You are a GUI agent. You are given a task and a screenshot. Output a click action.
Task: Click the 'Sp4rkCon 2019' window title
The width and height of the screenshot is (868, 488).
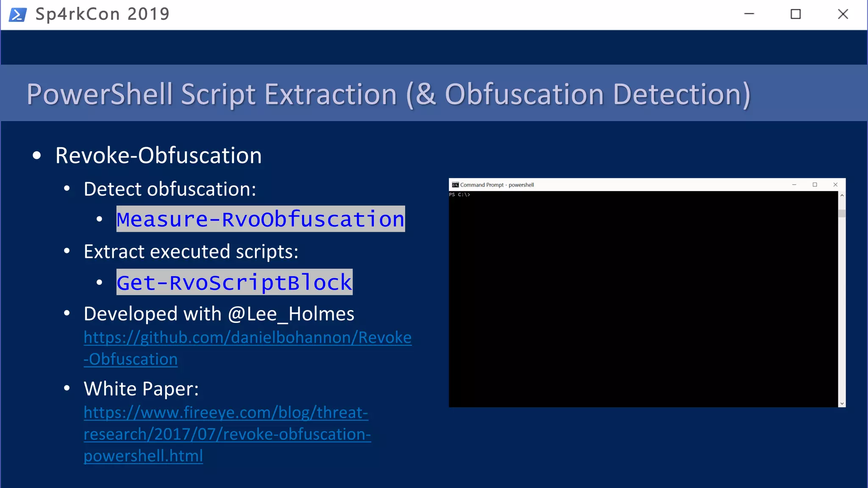point(103,14)
